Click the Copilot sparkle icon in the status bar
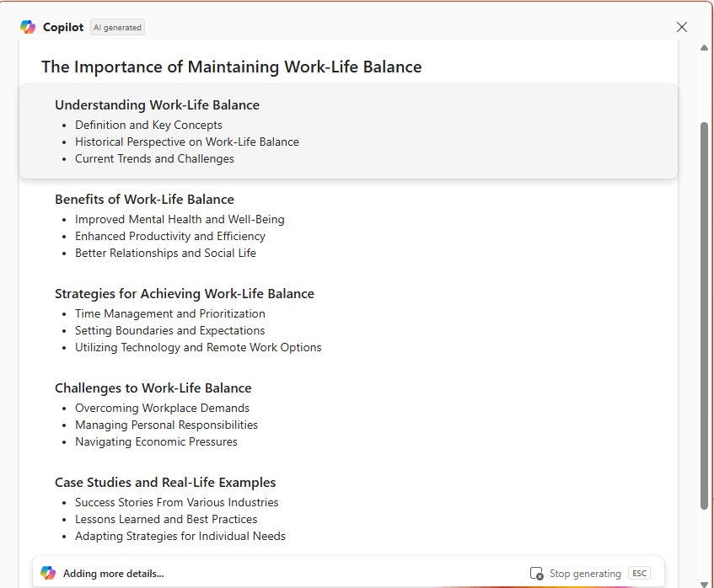The width and height of the screenshot is (714, 588). (x=48, y=573)
